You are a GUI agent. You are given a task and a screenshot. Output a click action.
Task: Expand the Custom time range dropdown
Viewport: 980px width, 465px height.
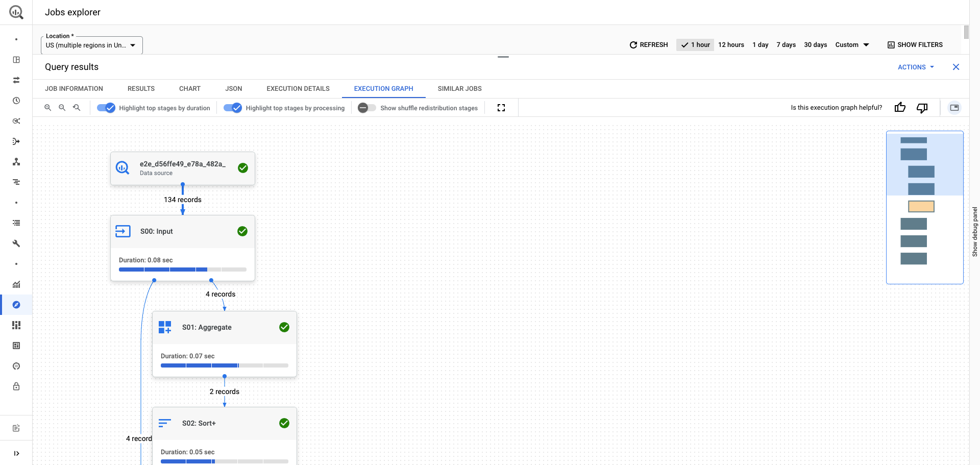point(852,45)
